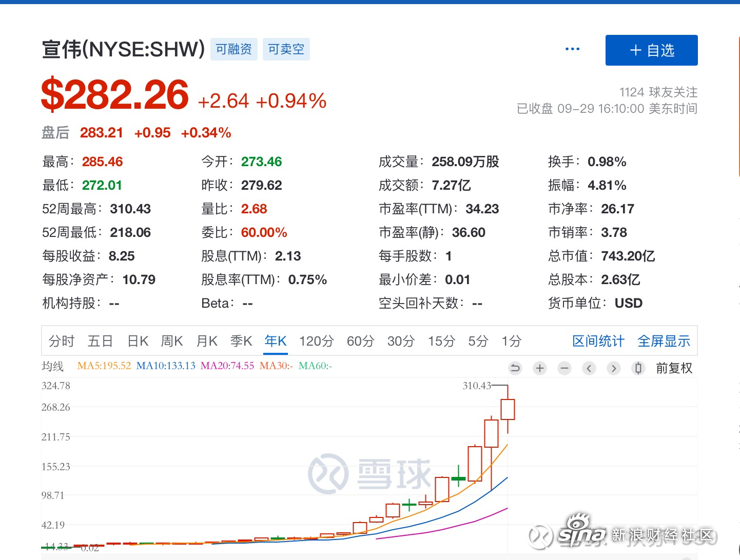Switch to the 120分 chart tab
Screen dimensions: 740x560
click(x=317, y=341)
